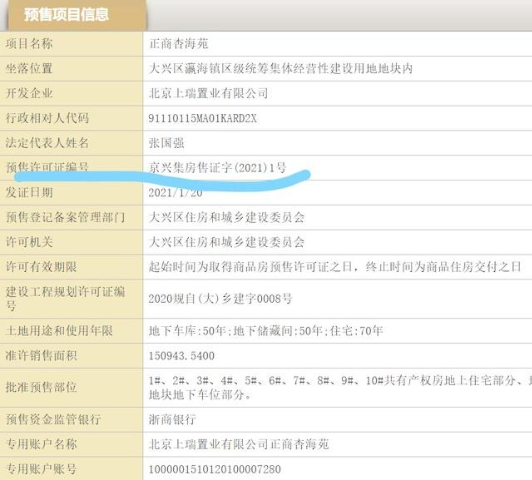The height and width of the screenshot is (480, 532).
Task: Select project name value 正商杏海苑
Action: click(178, 44)
